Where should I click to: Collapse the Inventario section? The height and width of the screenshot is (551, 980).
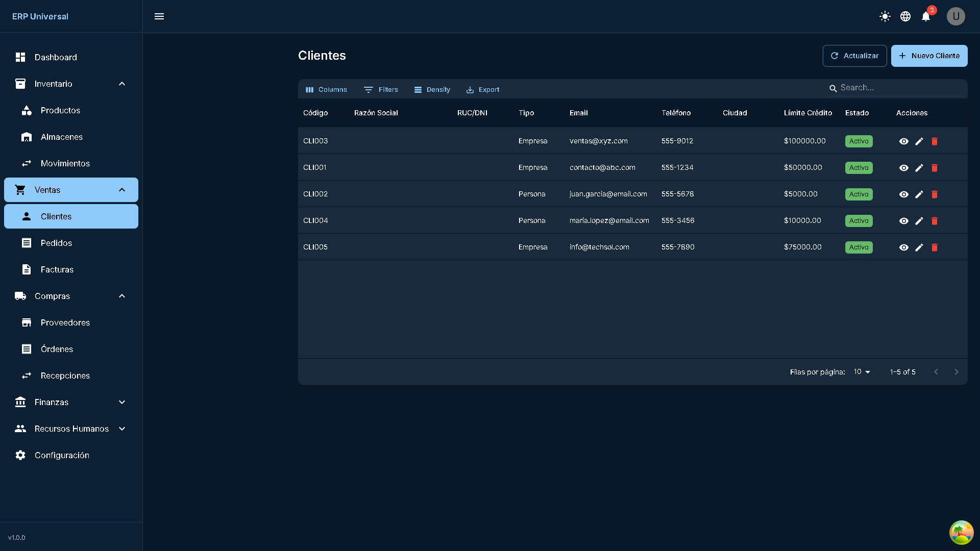point(122,84)
